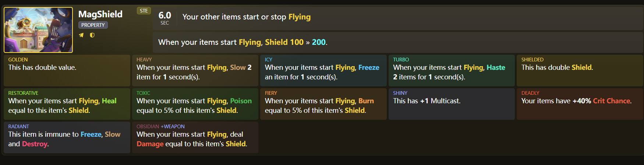The image size is (644, 165).
Task: Select the Restorative enchantment card
Action: [67, 104]
